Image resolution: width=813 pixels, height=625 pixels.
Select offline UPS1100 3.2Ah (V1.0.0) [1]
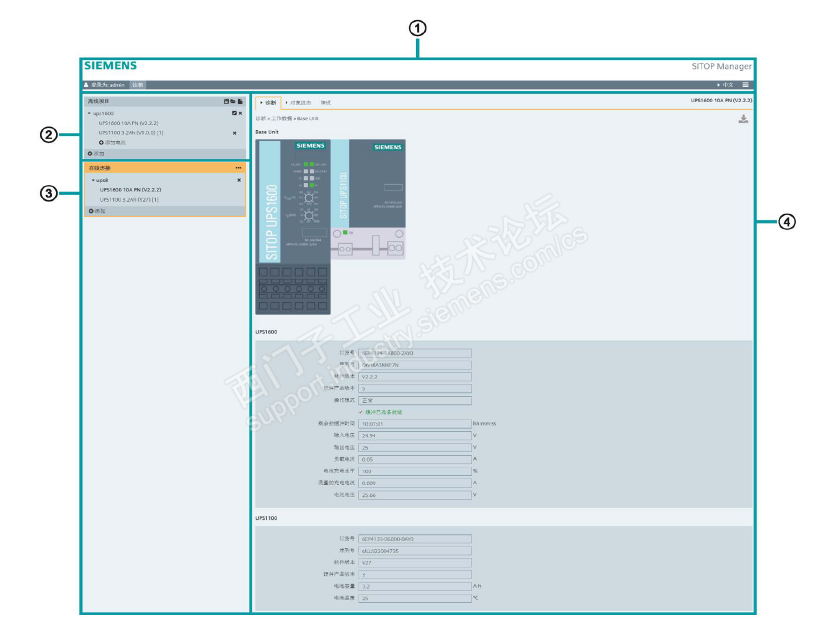(131, 133)
